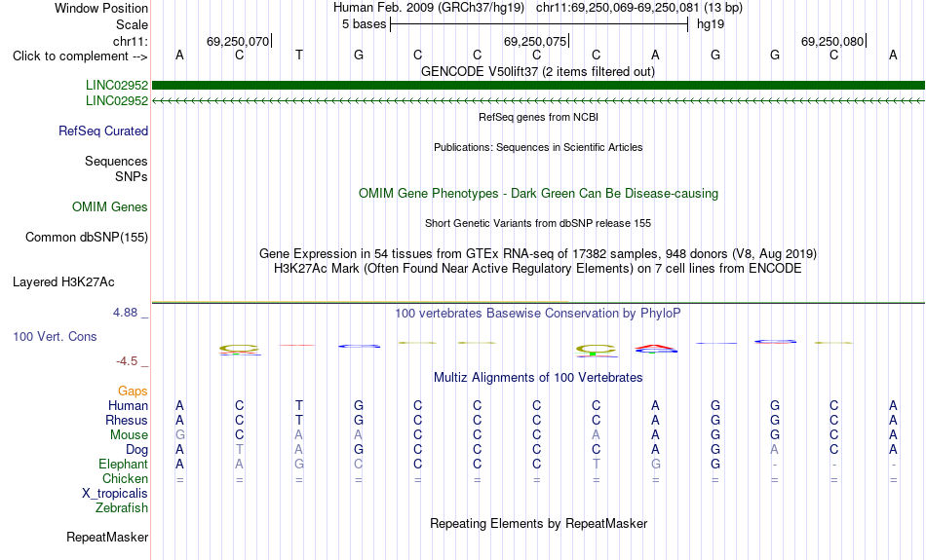Screen dimensions: 926x560
Task: Click the RepeatMasker track label
Action: 107,537
